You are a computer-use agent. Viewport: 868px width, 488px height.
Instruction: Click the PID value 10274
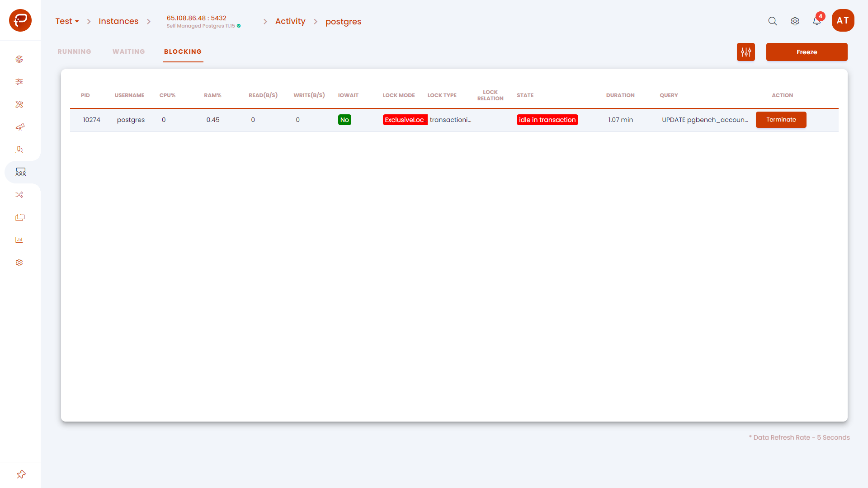(92, 120)
